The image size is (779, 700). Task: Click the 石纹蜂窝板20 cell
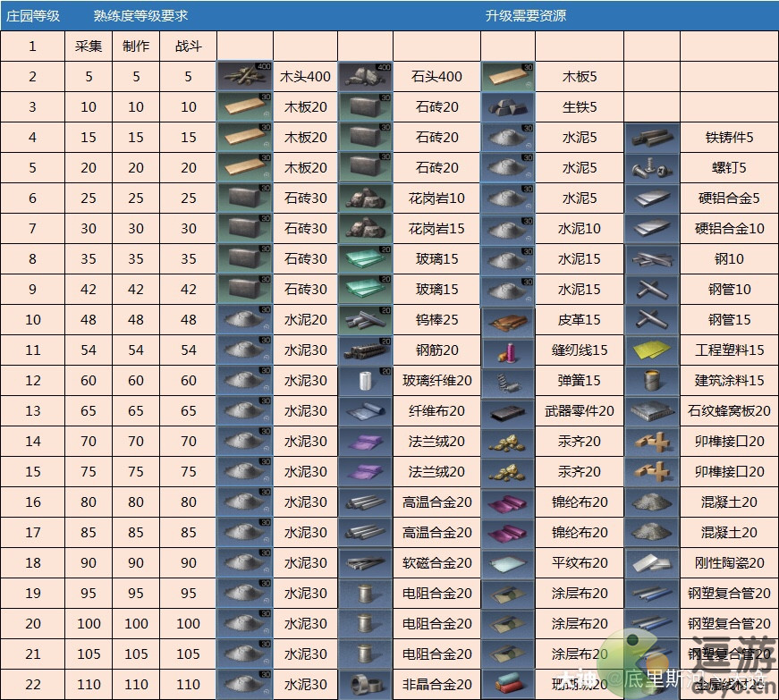729,410
